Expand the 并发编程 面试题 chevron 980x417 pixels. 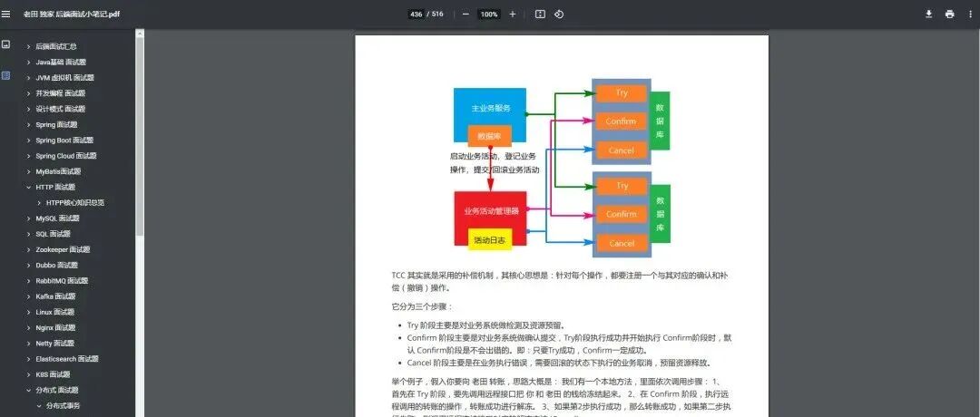29,93
